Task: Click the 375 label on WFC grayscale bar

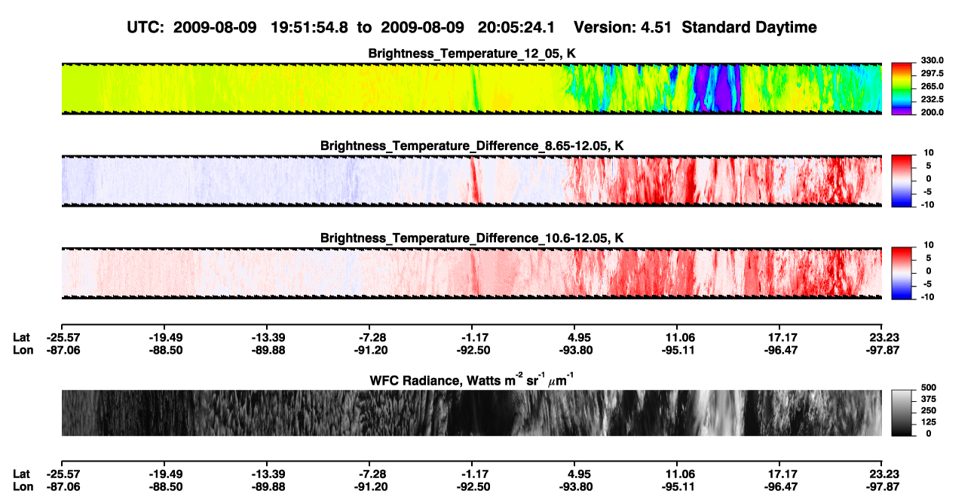Action: (929, 400)
